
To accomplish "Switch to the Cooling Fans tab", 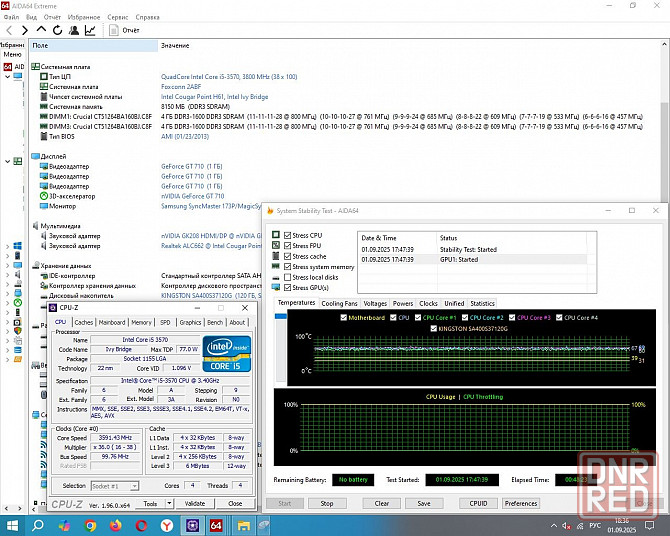I will [x=339, y=303].
